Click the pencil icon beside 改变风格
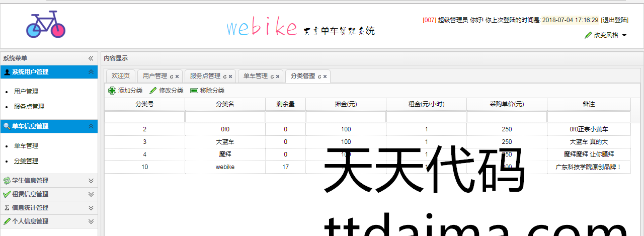This screenshot has width=644, height=236. 588,35
